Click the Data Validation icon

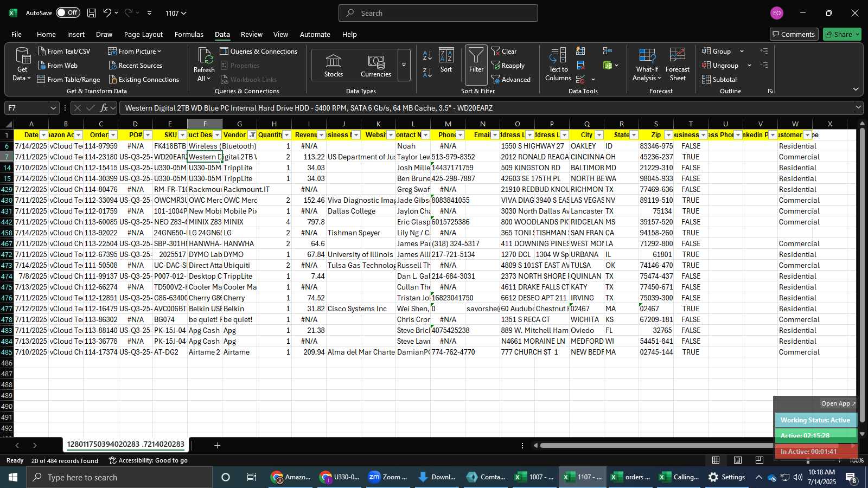coord(580,80)
